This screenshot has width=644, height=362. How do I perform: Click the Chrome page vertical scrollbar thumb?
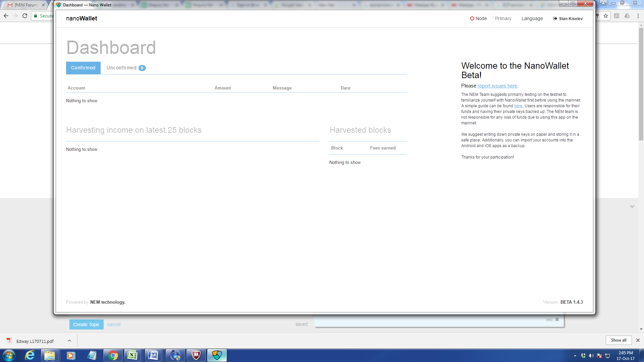coord(641,84)
